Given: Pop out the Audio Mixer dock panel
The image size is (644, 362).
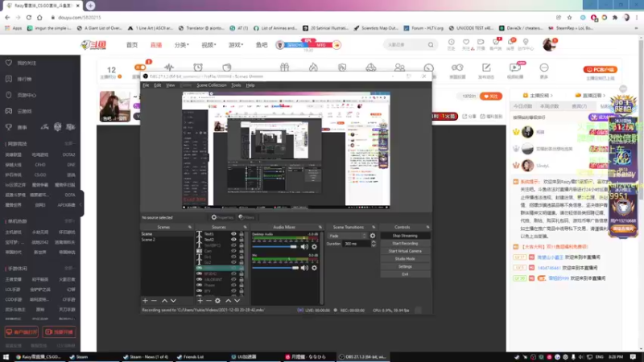Looking at the screenshot, I should (320, 227).
